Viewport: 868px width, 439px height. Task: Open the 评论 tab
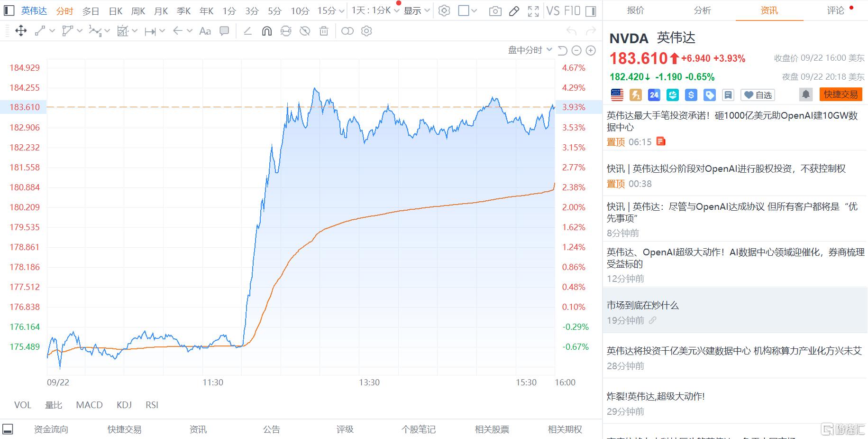pyautogui.click(x=836, y=10)
